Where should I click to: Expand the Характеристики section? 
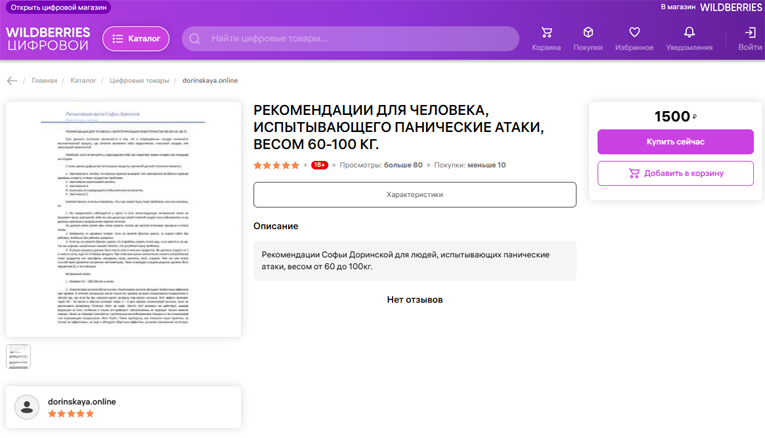pyautogui.click(x=414, y=194)
